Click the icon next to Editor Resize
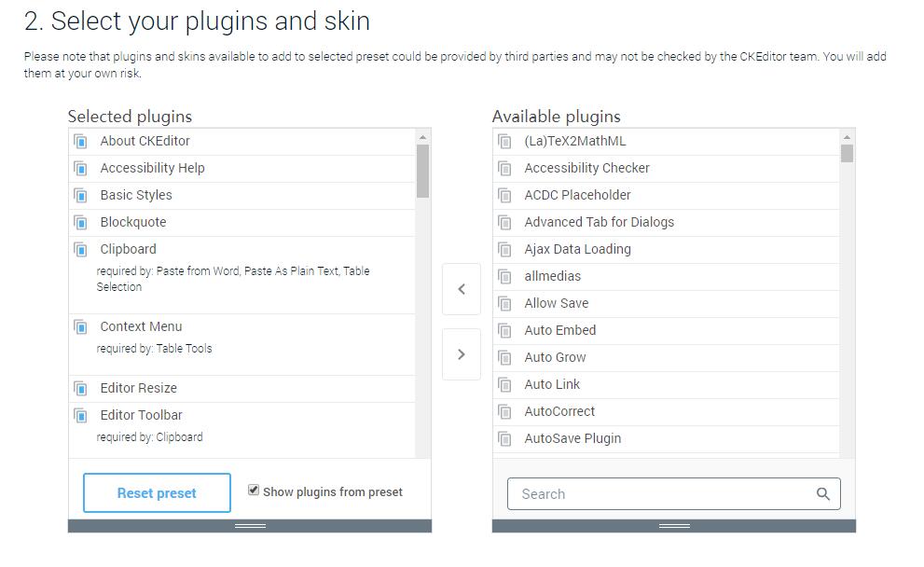 (80, 389)
